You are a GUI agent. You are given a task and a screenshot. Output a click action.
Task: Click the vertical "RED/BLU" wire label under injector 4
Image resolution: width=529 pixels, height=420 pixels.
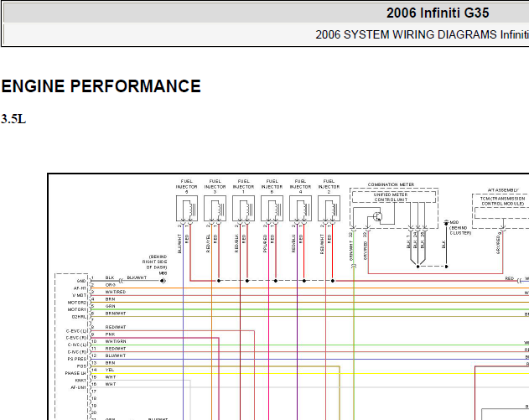pos(293,243)
